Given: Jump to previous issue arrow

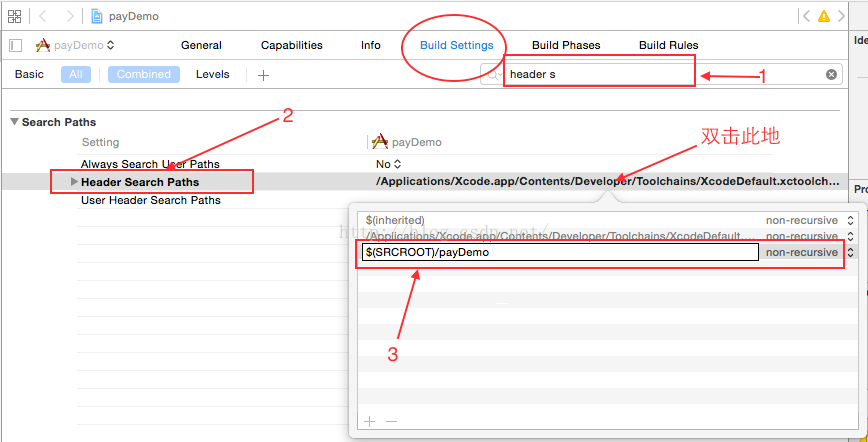Looking at the screenshot, I should pyautogui.click(x=807, y=16).
